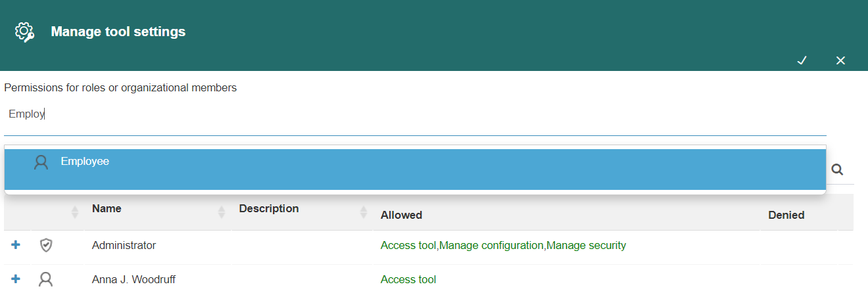Screen dimensions: 868x295
Task: Click Manage security permission for Administrator
Action: click(586, 246)
